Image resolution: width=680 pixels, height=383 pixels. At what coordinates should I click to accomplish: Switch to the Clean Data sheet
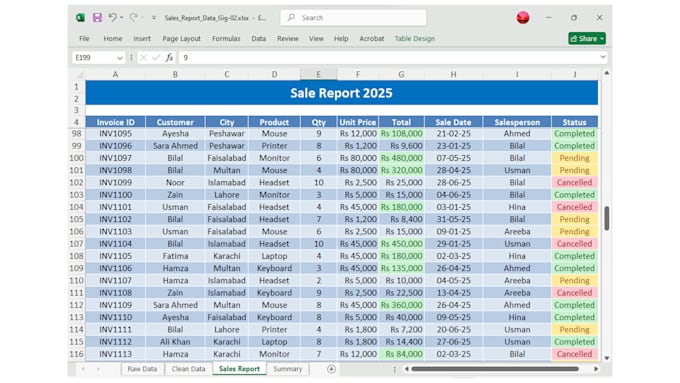coord(188,369)
